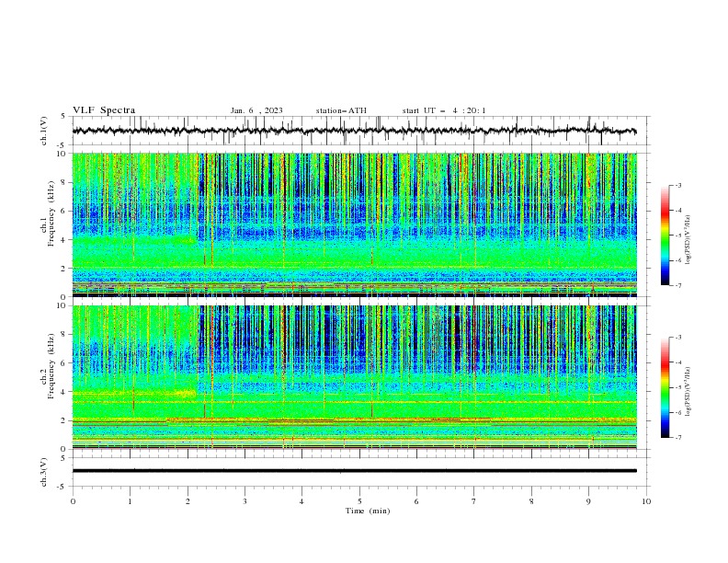Click the time axis tick label "9"
Viewport: 728px width, 563px height.
(x=588, y=501)
